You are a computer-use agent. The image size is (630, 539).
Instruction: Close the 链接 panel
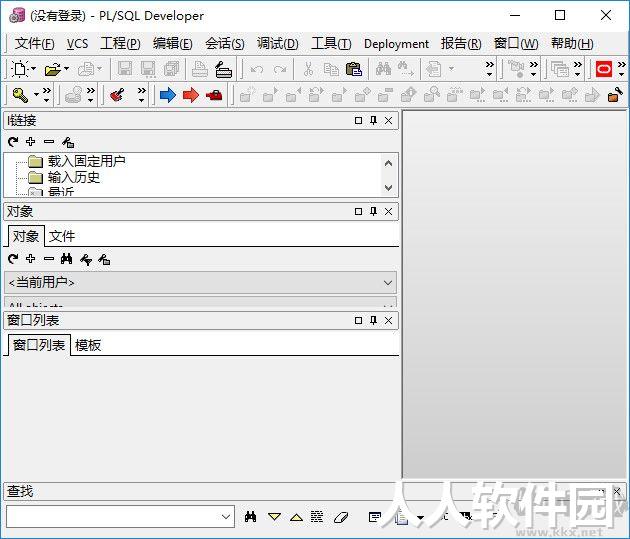(389, 120)
